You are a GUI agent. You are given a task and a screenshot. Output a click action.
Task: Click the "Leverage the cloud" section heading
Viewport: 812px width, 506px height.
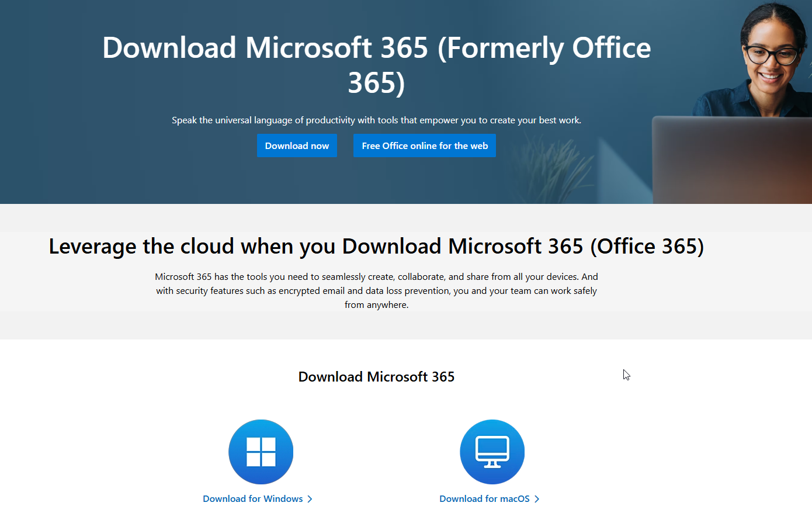(x=376, y=246)
